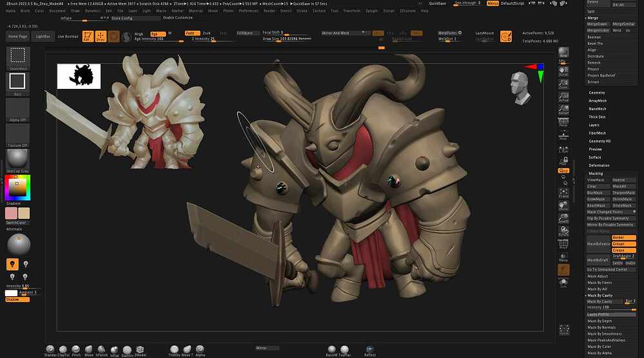This screenshot has width=644, height=358.
Task: Click the head orientation CamView icon
Action: 520,88
